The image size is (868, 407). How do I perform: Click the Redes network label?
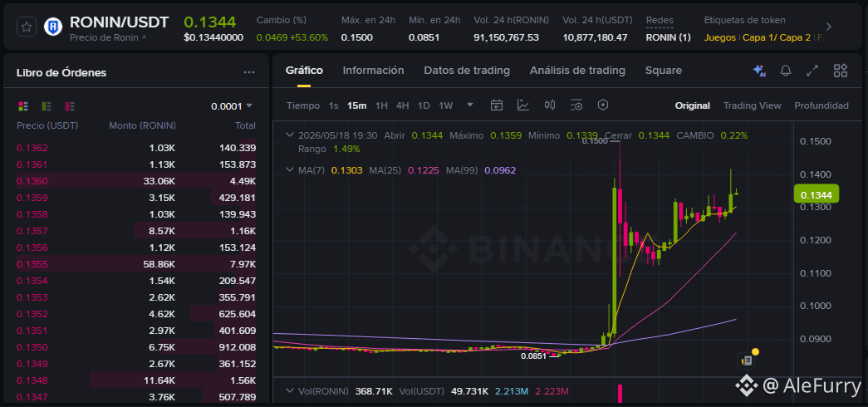pyautogui.click(x=660, y=21)
